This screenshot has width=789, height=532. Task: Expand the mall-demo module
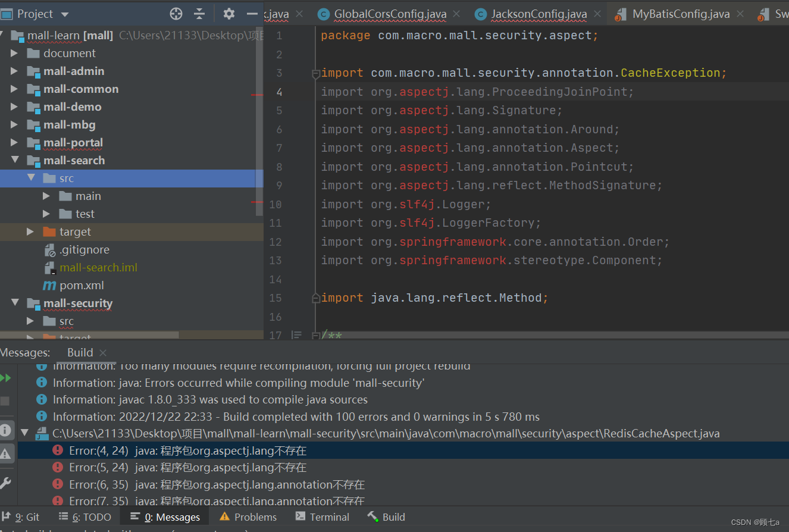14,107
